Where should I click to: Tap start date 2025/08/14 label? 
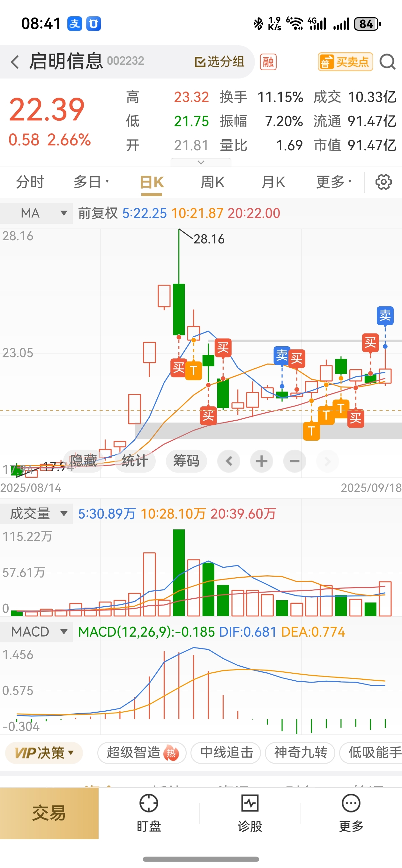(x=31, y=488)
